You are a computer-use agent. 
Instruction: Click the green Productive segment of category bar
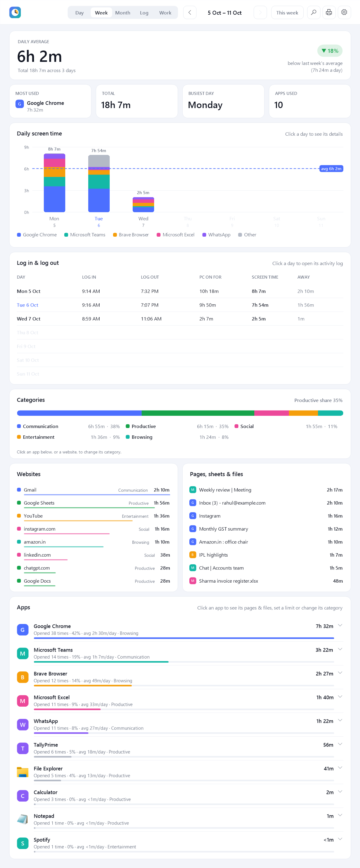198,413
